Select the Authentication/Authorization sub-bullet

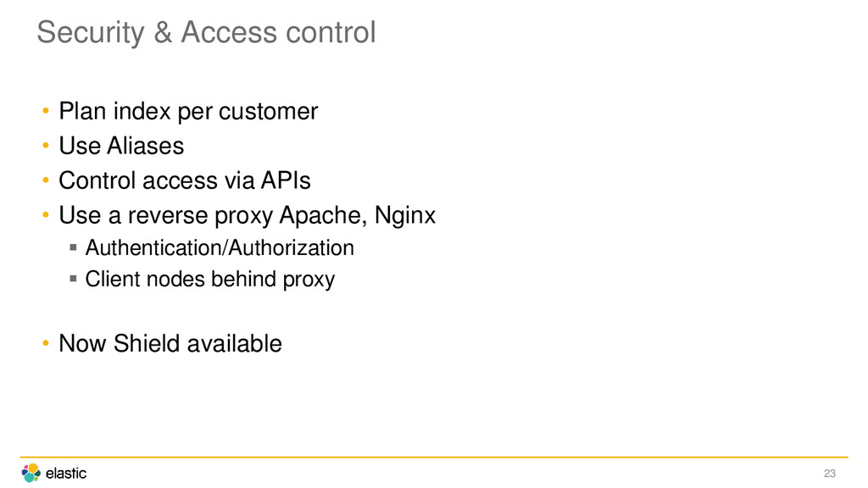tap(220, 247)
